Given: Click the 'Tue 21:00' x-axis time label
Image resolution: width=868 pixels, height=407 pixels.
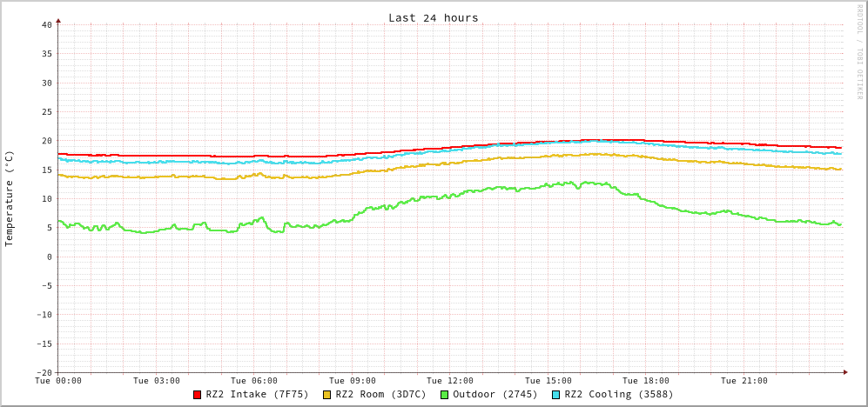Looking at the screenshot, I should [744, 381].
